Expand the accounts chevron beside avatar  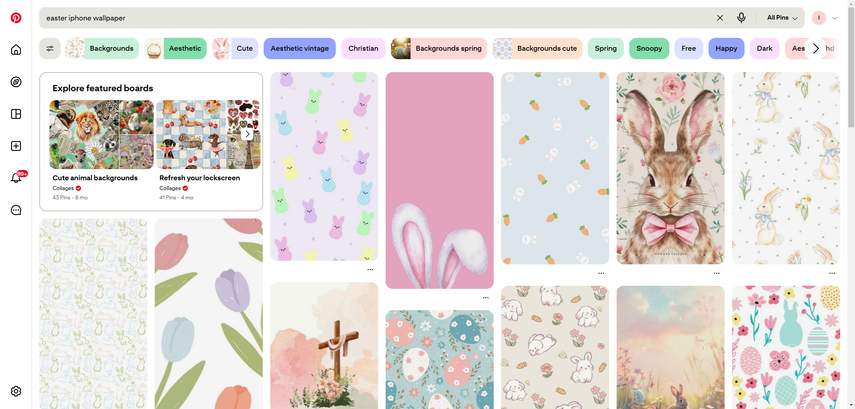click(835, 18)
